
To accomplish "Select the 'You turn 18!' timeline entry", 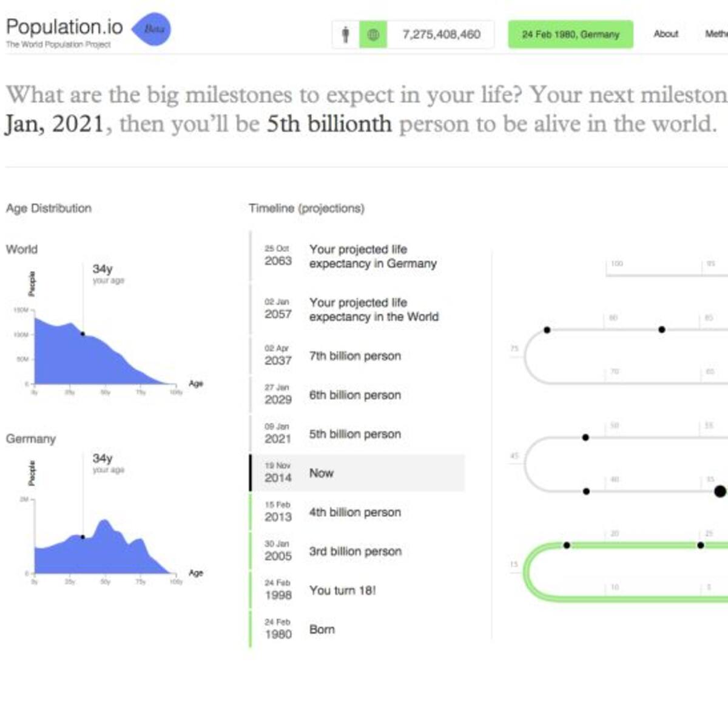I will (x=342, y=590).
